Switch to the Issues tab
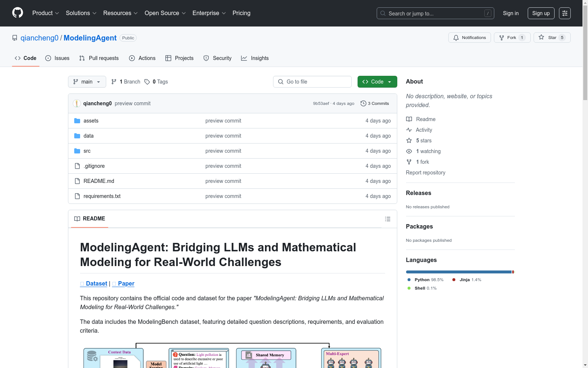Image resolution: width=588 pixels, height=368 pixels. (57, 58)
